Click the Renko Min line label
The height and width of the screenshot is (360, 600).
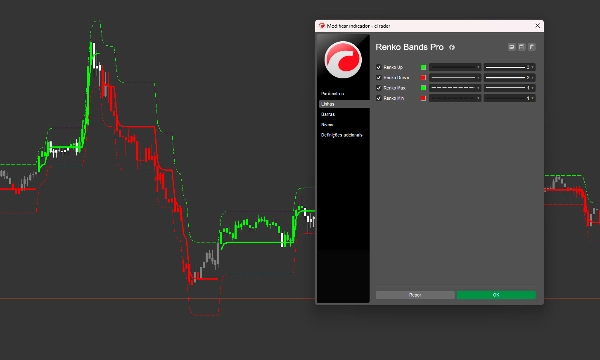(x=394, y=98)
